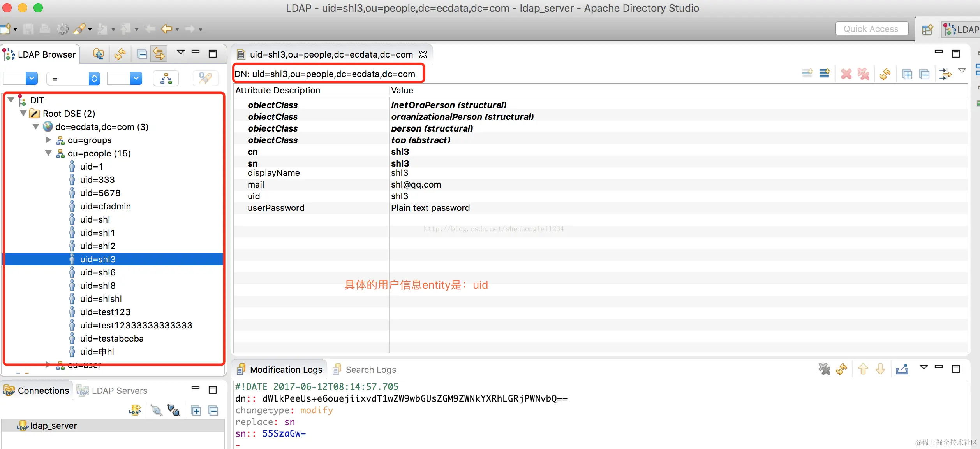Click the Quick Access search field
The height and width of the screenshot is (449, 980).
(871, 29)
